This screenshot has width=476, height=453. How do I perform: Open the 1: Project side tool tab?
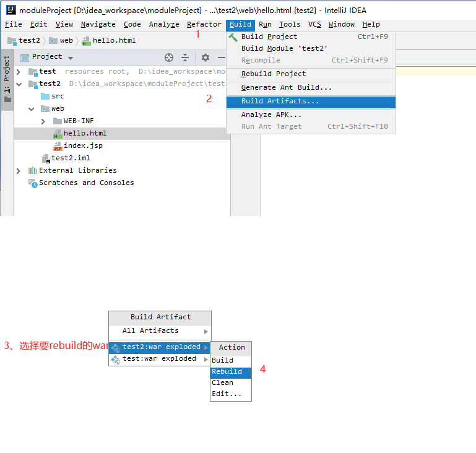[x=7, y=79]
